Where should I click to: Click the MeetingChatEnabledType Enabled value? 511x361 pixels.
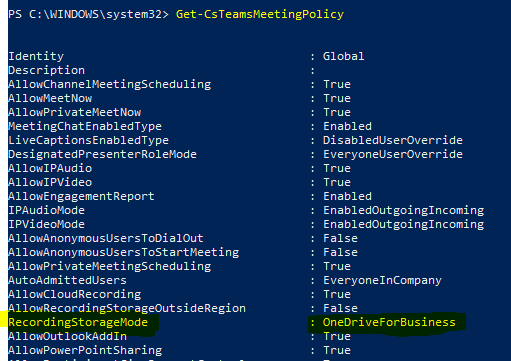(347, 126)
